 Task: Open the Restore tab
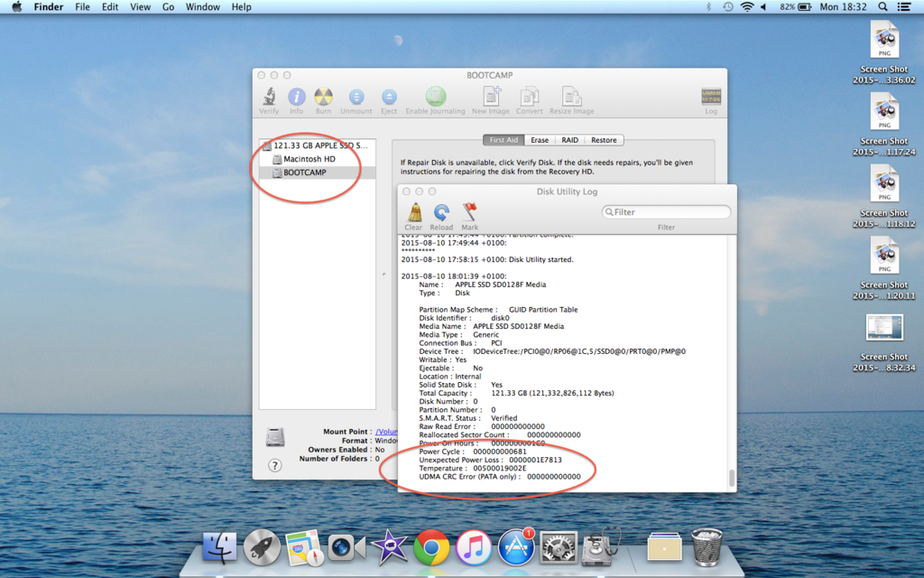coord(604,140)
